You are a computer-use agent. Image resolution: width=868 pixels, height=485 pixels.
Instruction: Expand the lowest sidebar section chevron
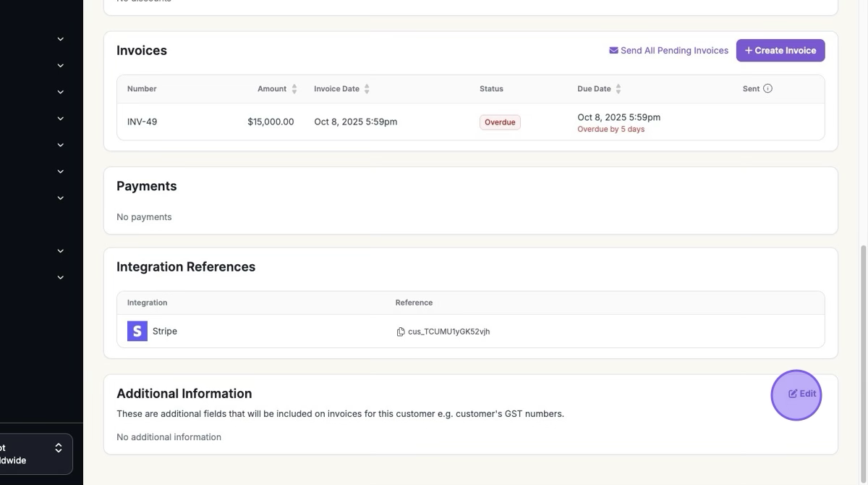(61, 277)
